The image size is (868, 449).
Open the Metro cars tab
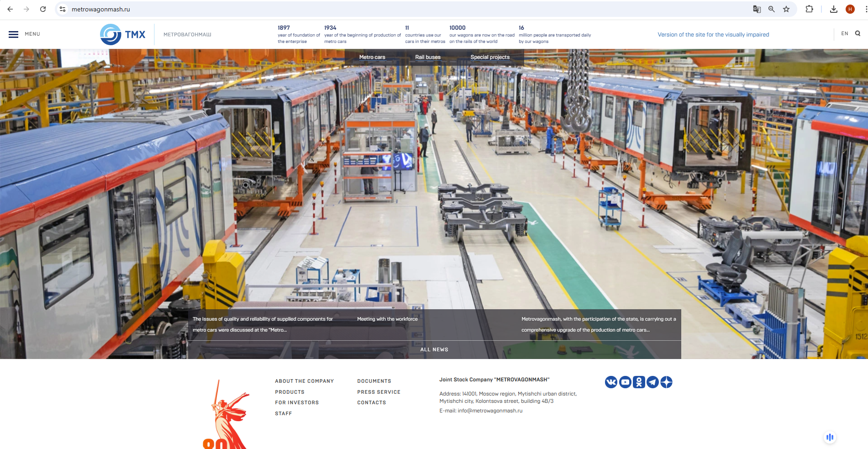coord(372,57)
